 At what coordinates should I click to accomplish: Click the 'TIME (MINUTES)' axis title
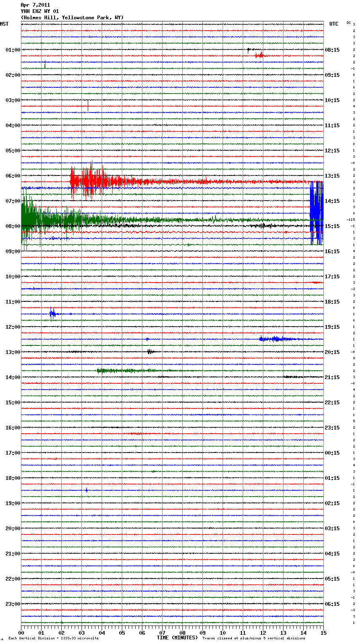point(177,638)
